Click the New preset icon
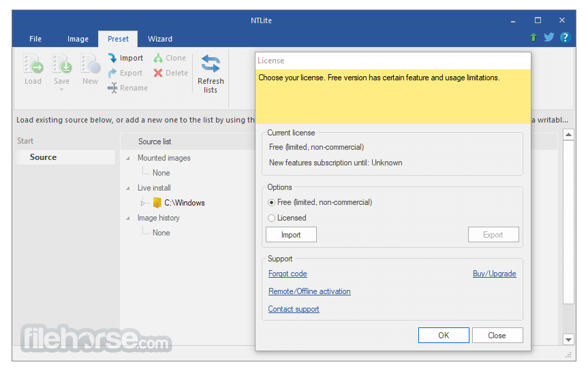The width and height of the screenshot is (588, 373). click(x=91, y=64)
